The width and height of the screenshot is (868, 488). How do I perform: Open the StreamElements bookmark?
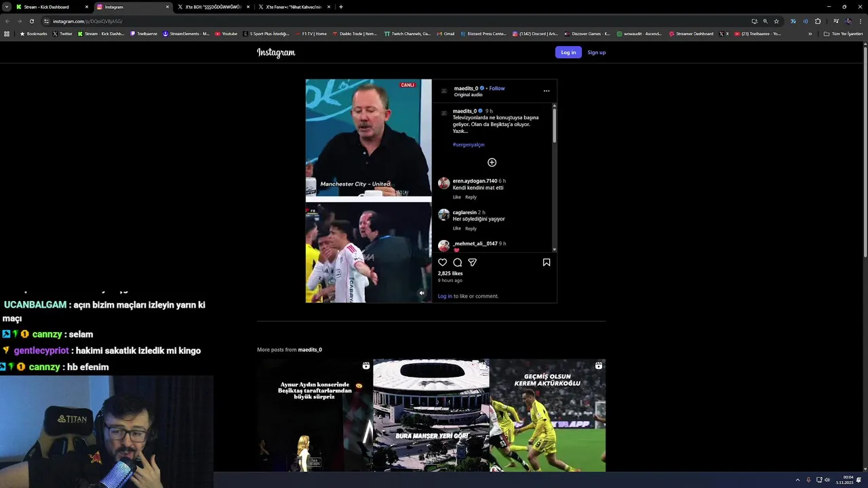click(x=186, y=33)
